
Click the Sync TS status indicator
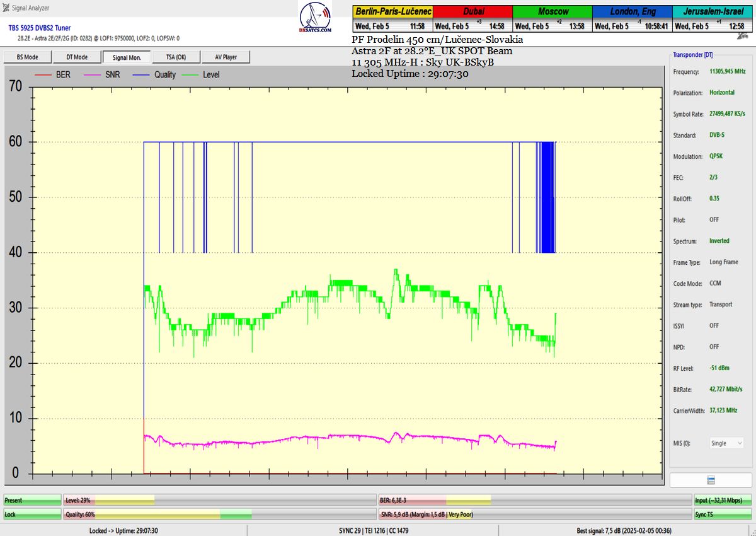point(722,515)
